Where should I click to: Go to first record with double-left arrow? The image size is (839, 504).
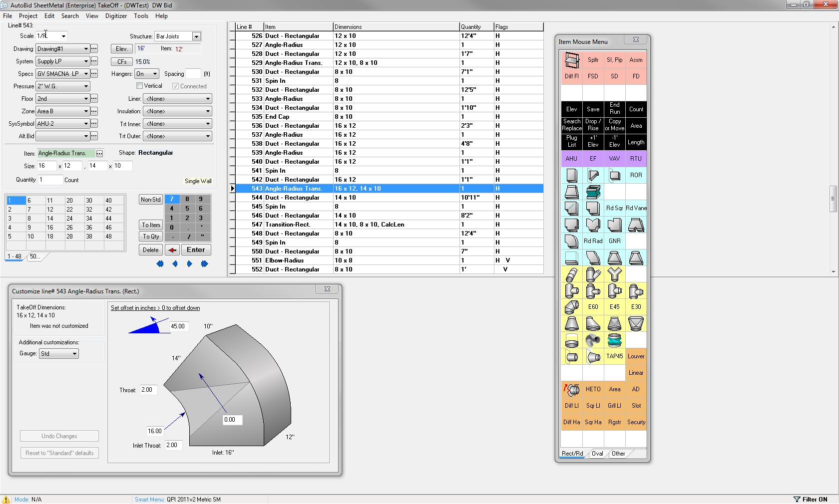click(160, 264)
